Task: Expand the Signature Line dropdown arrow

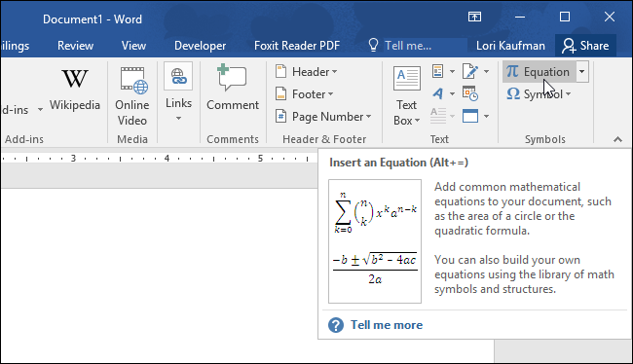Action: click(x=486, y=71)
